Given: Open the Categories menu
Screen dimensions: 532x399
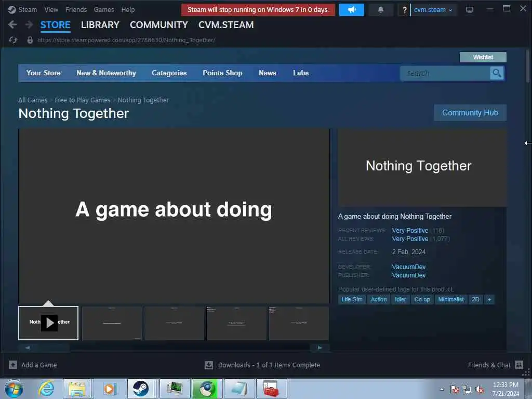Looking at the screenshot, I should (x=169, y=73).
